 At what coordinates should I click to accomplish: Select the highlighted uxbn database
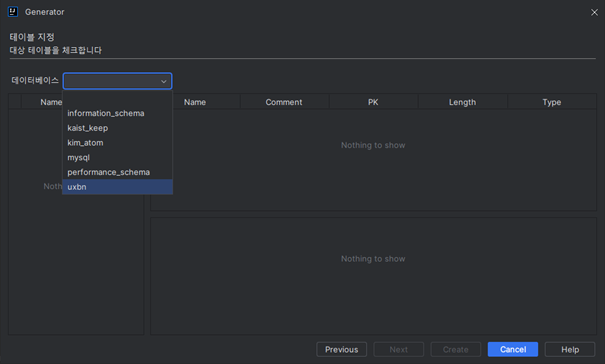tap(117, 187)
